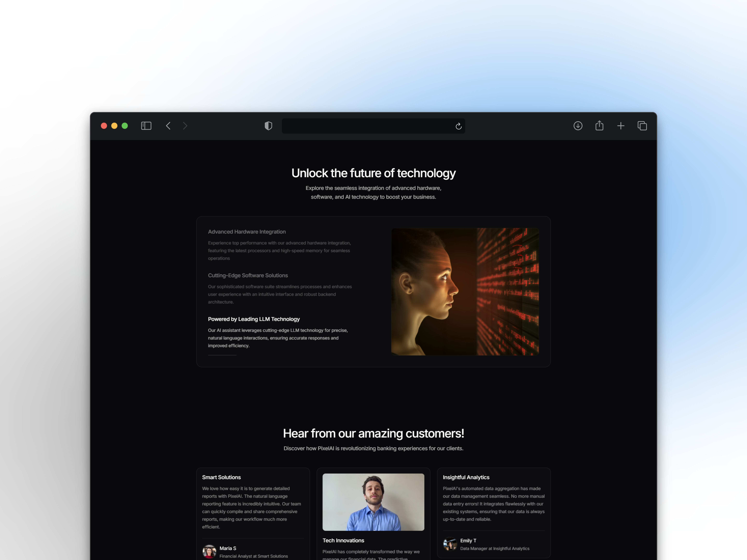Go forward with the right chevron
747x560 pixels.
pos(185,126)
